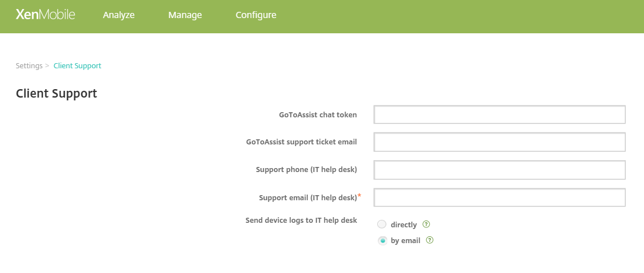Return to Settings via breadcrumb

29,66
